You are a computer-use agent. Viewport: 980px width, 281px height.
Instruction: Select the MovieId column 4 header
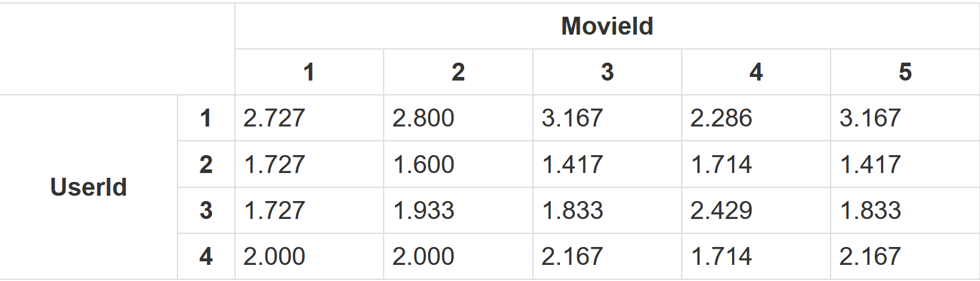coord(756,72)
